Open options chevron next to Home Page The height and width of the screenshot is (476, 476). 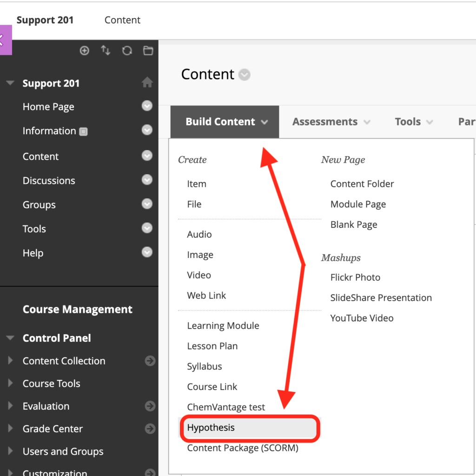[x=147, y=106]
